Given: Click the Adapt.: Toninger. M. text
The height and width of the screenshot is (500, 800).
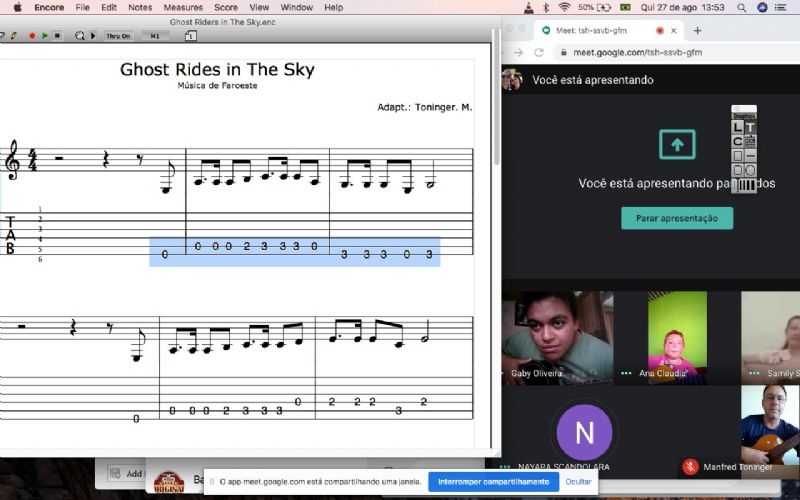Looking at the screenshot, I should point(424,107).
